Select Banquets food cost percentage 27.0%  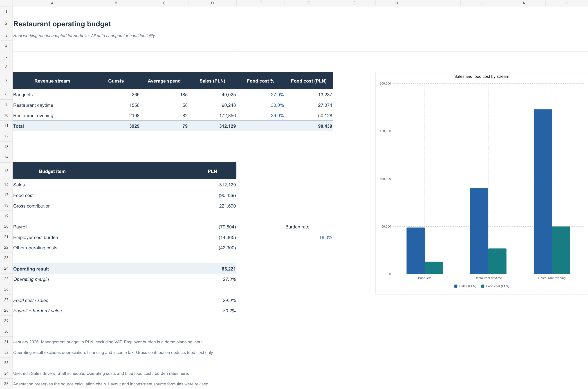[277, 95]
